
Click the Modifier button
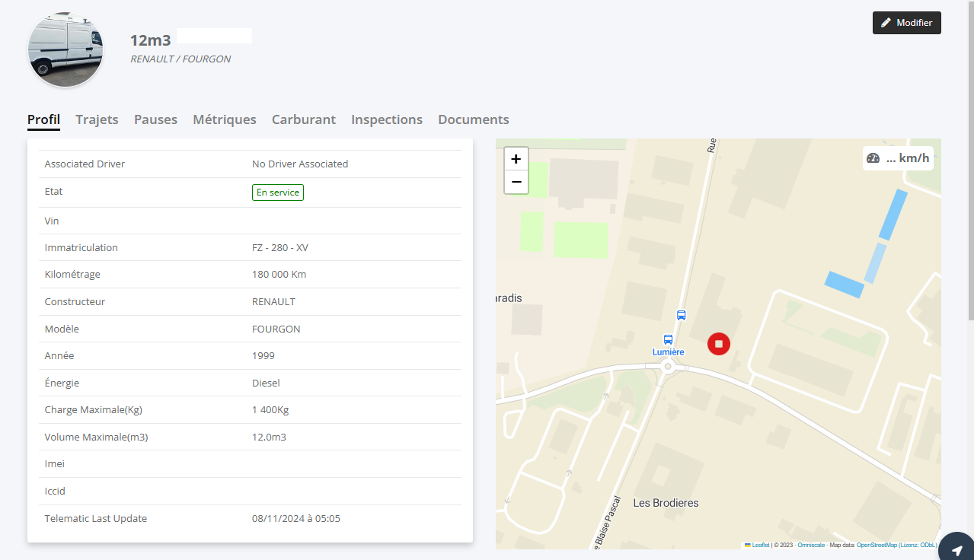pyautogui.click(x=906, y=22)
